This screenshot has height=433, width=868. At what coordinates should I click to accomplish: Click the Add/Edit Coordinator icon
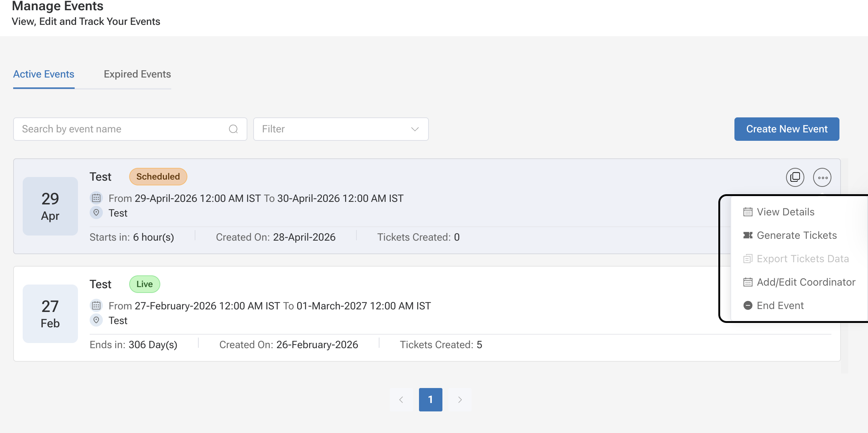pos(748,282)
